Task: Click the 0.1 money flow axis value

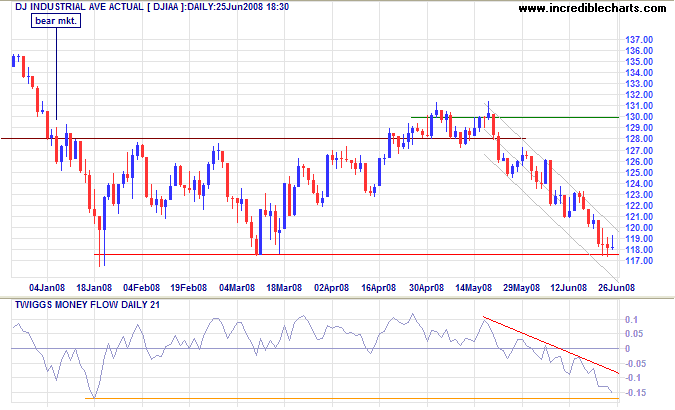Action: tap(632, 320)
